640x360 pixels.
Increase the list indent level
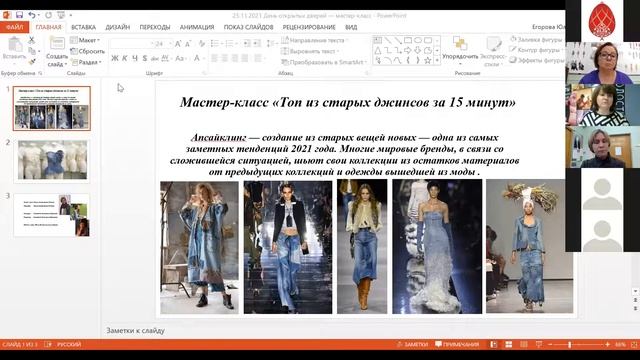(x=257, y=44)
